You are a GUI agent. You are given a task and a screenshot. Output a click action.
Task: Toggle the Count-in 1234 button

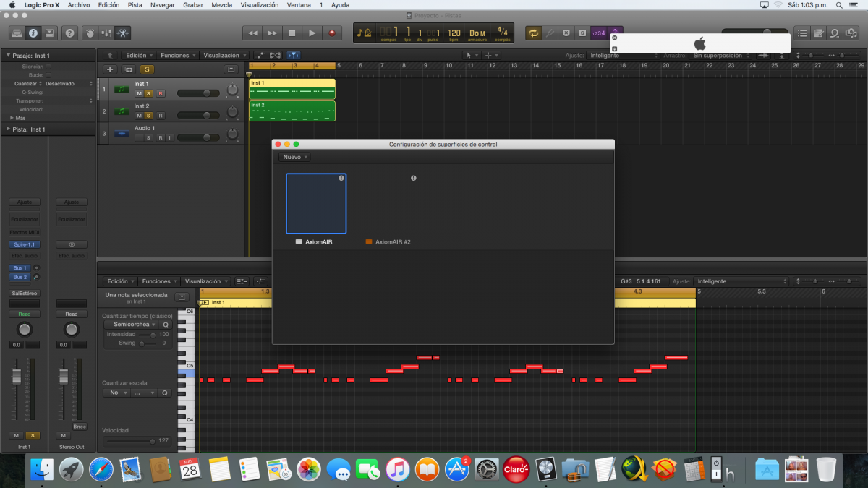[x=598, y=33]
